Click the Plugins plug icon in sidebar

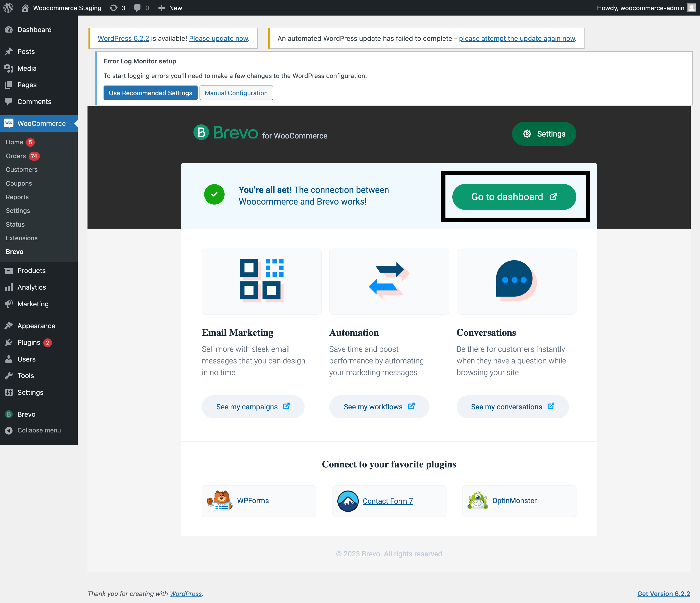tap(9, 342)
